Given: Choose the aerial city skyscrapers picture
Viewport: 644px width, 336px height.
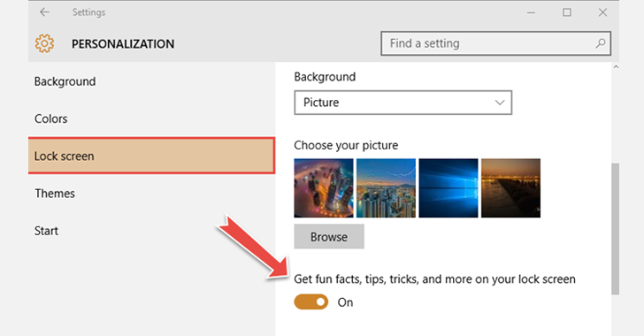Looking at the screenshot, I should tap(324, 188).
